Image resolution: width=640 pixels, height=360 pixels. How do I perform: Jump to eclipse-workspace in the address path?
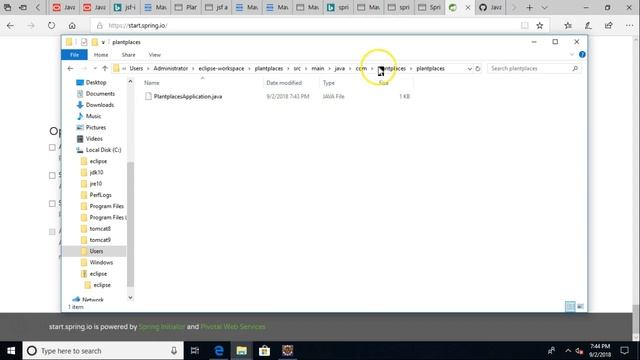[221, 69]
